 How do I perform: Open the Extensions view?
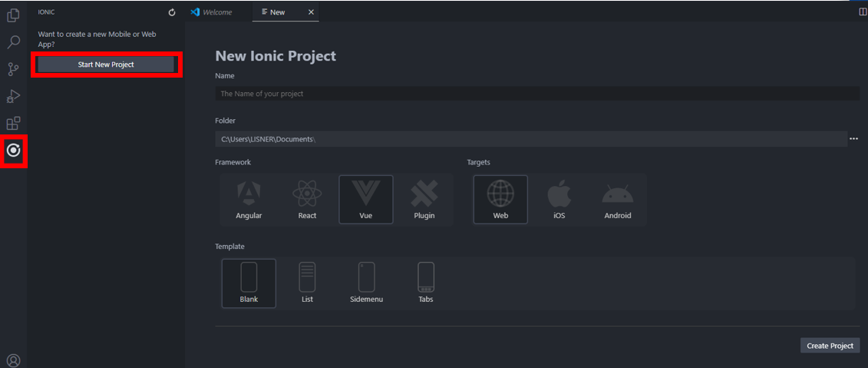click(x=13, y=123)
